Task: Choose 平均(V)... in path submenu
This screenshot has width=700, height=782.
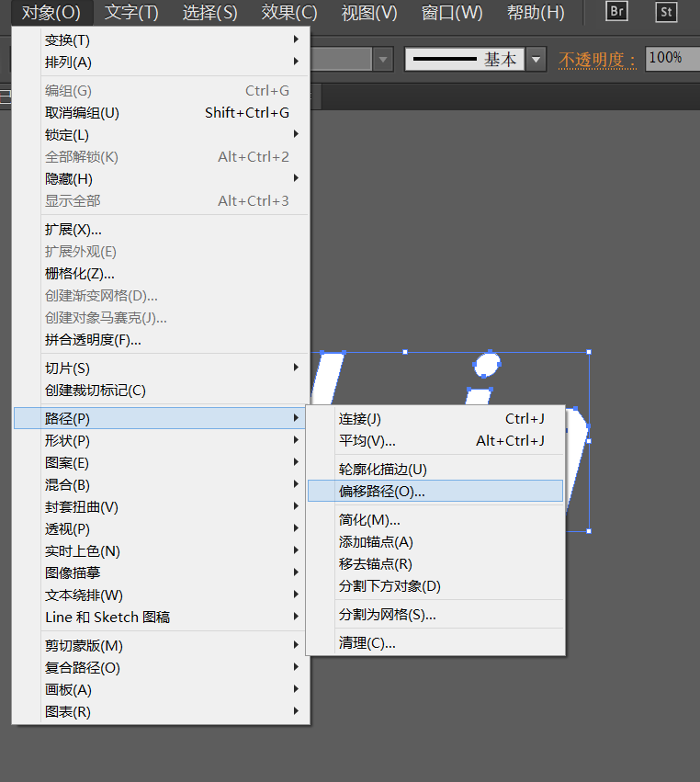Action: click(435, 440)
